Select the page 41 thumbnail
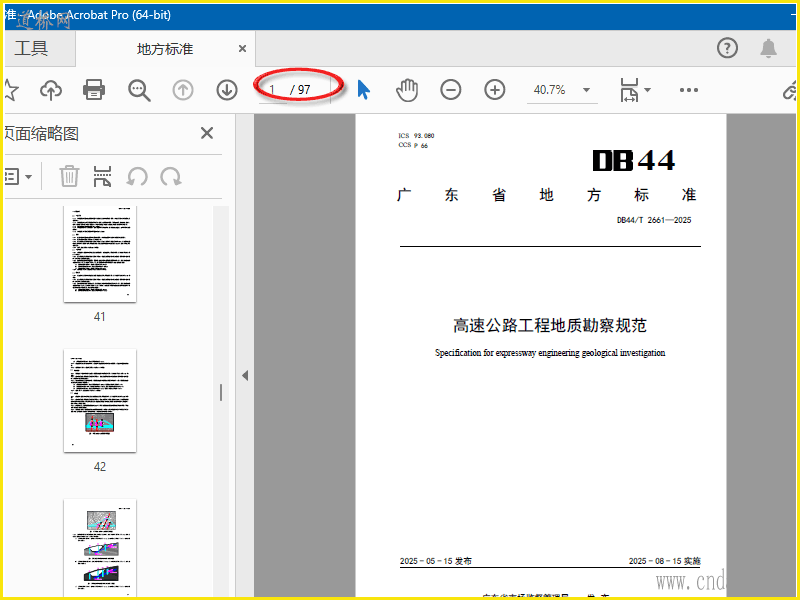This screenshot has height=600, width=800. pyautogui.click(x=100, y=254)
